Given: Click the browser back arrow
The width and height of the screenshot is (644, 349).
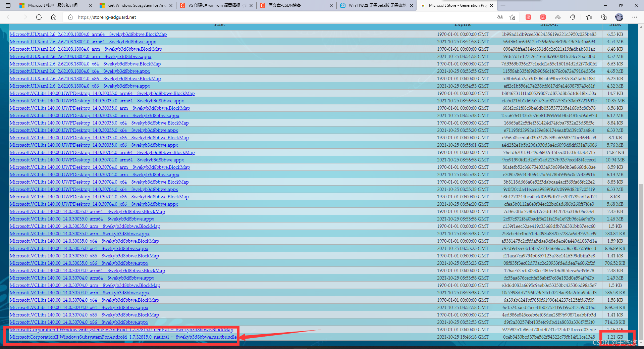Looking at the screenshot, I should pyautogui.click(x=9, y=17).
